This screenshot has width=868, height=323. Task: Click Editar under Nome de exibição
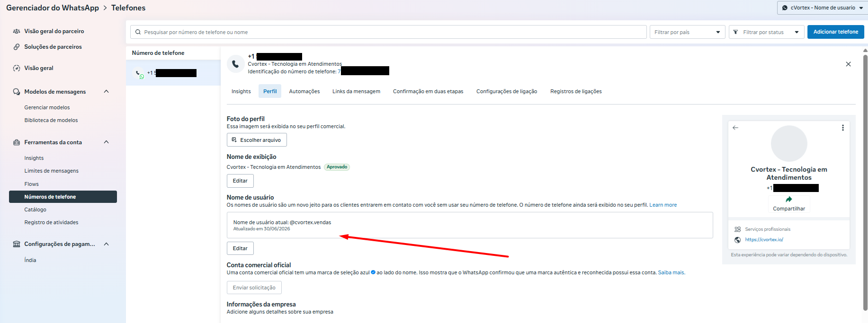(x=240, y=181)
